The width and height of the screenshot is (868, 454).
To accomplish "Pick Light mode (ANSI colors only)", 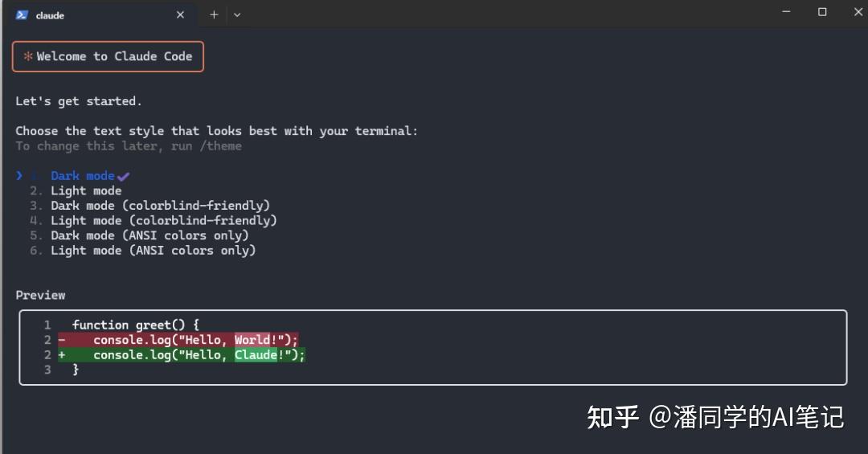I will click(153, 250).
